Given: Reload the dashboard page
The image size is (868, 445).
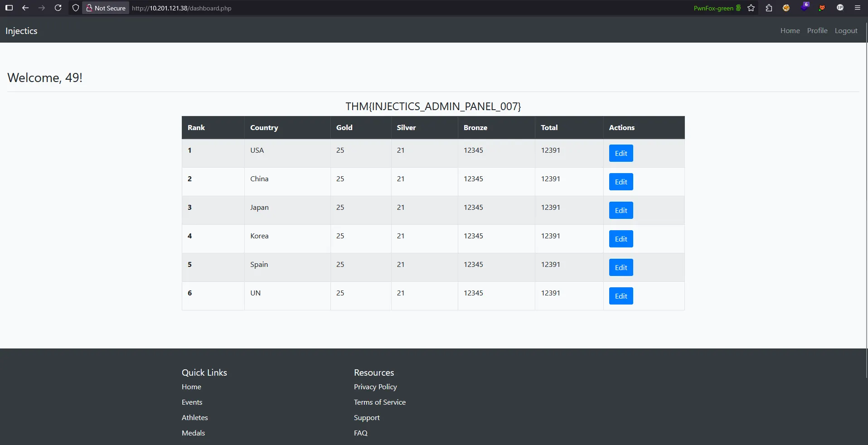Looking at the screenshot, I should pyautogui.click(x=58, y=8).
